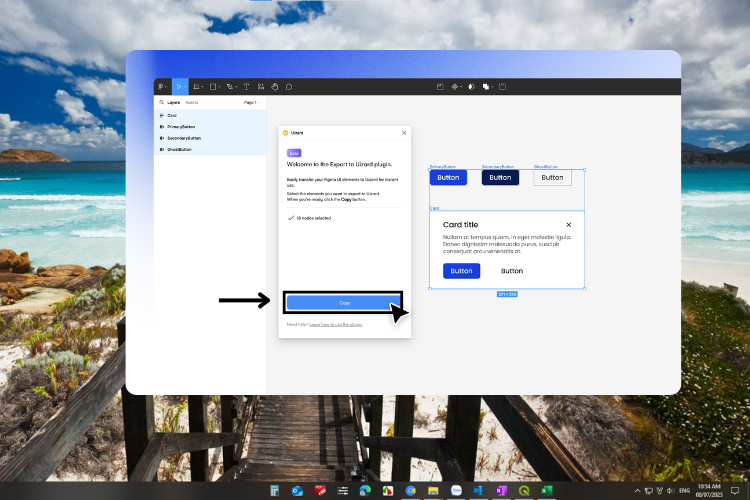Viewport: 750px width, 500px height.
Task: Click the Uizard plugin logo icon
Action: [x=286, y=133]
